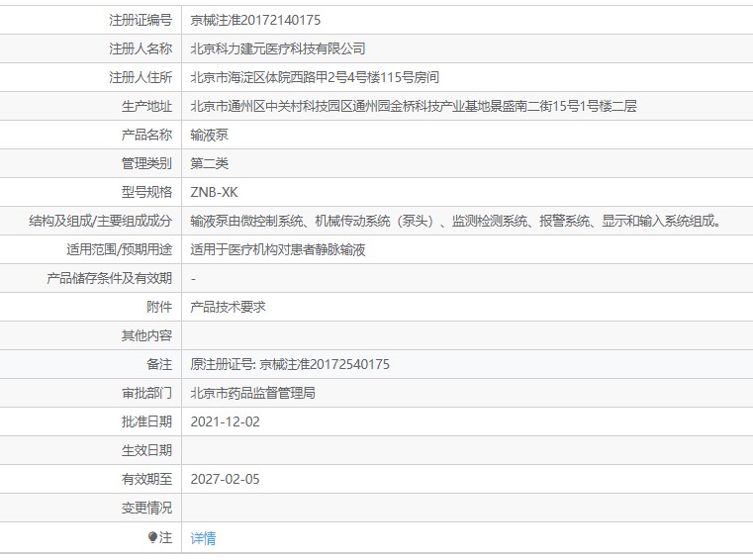This screenshot has width=753, height=560.
Task: Click the 产品名称 label
Action: [x=146, y=135]
